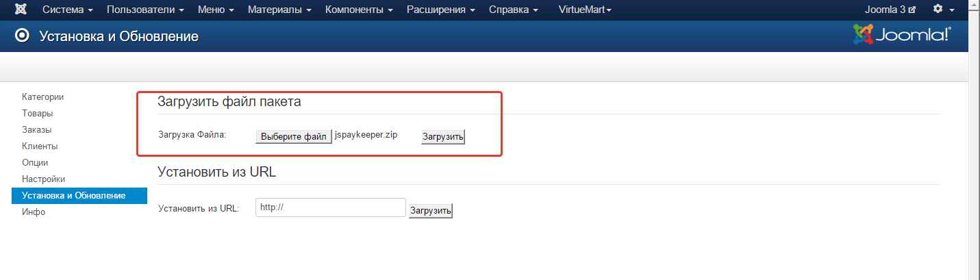Click the Выберите файл button
This screenshot has height=280, width=980.
pos(294,136)
